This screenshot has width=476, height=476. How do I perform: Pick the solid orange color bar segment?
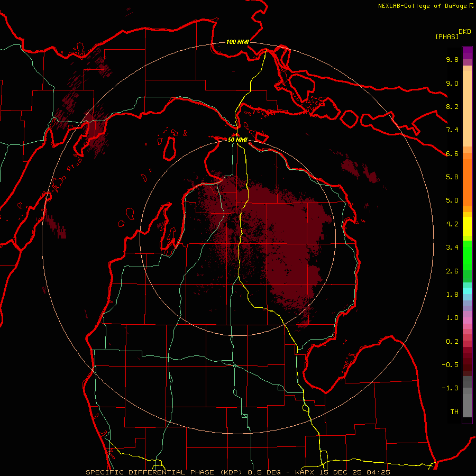point(467,182)
